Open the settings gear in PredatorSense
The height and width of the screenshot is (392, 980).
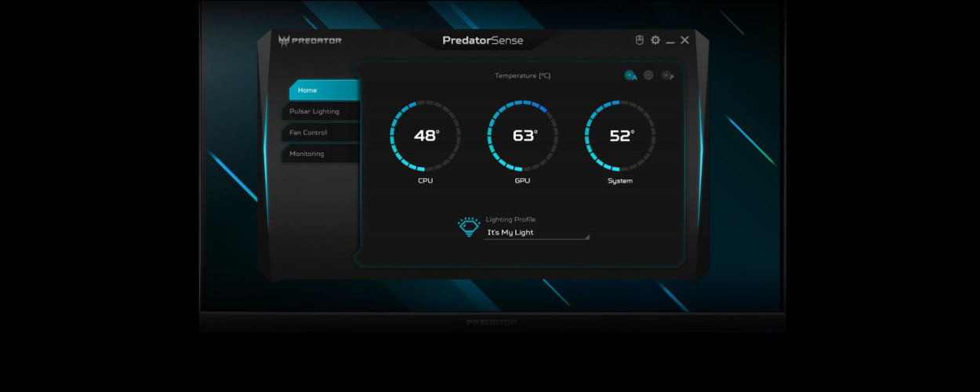655,40
